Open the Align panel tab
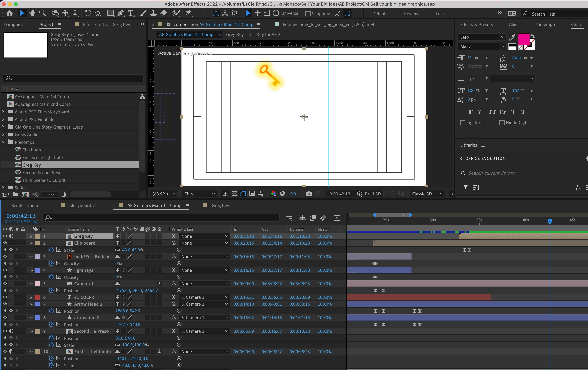 click(514, 24)
